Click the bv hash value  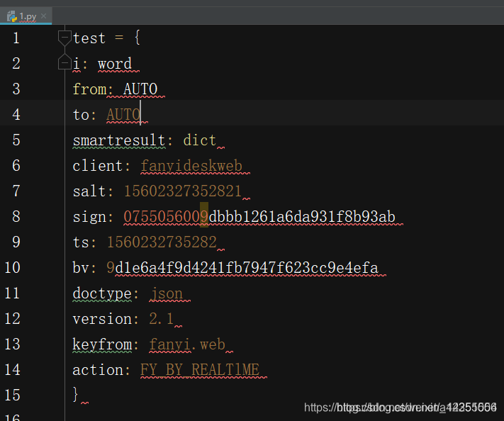[242, 268]
